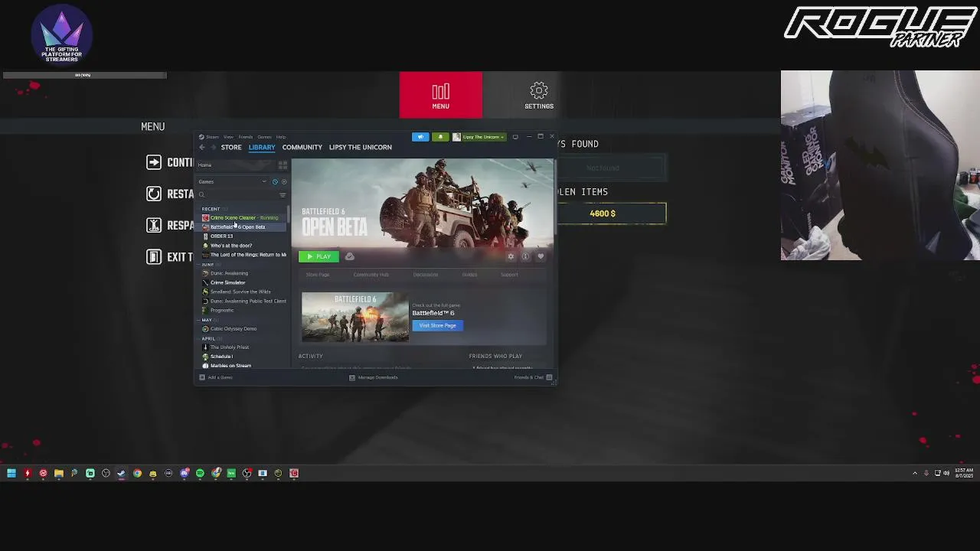Open the Discussions link

[x=426, y=275]
